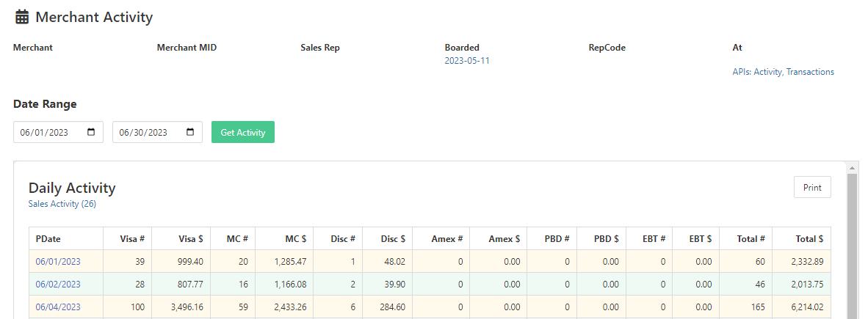Click the MC $ column header
868x319 pixels.
tap(284, 239)
